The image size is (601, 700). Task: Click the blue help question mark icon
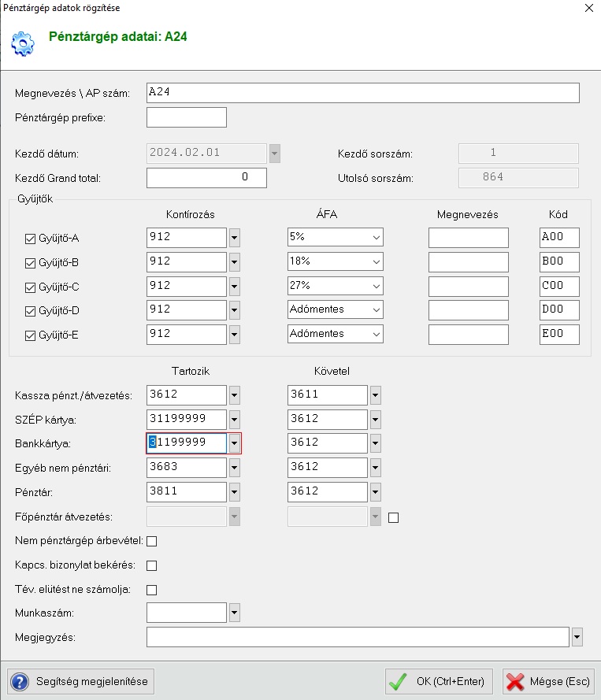click(x=21, y=680)
